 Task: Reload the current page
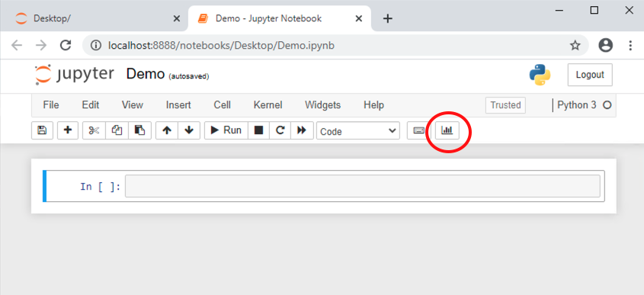pyautogui.click(x=66, y=45)
